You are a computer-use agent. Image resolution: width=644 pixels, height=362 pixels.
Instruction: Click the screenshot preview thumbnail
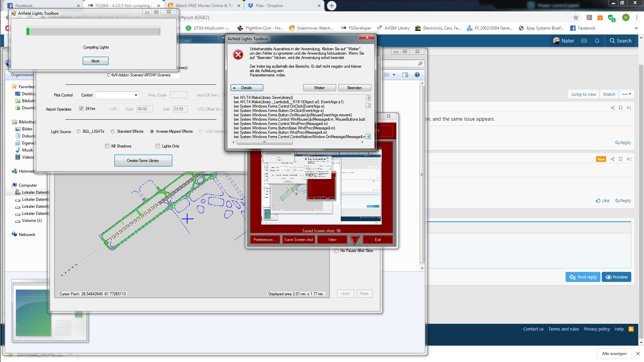[x=321, y=187]
